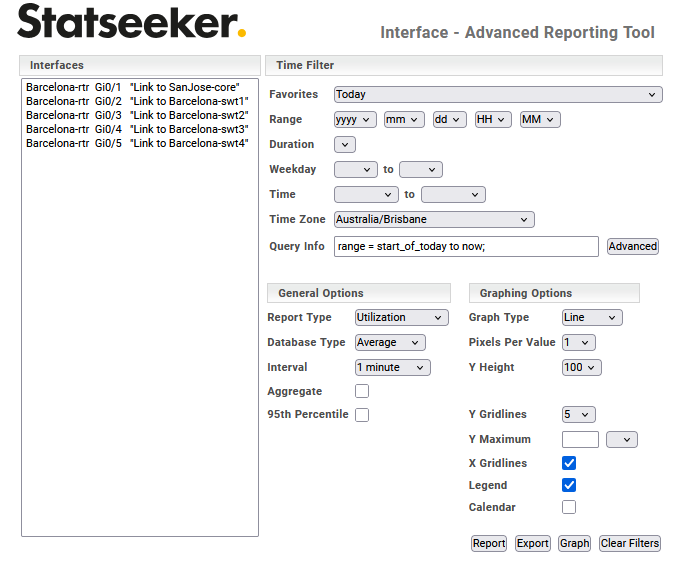The image size is (684, 566).
Task: Toggle the Aggregate checkbox
Action: [x=362, y=391]
